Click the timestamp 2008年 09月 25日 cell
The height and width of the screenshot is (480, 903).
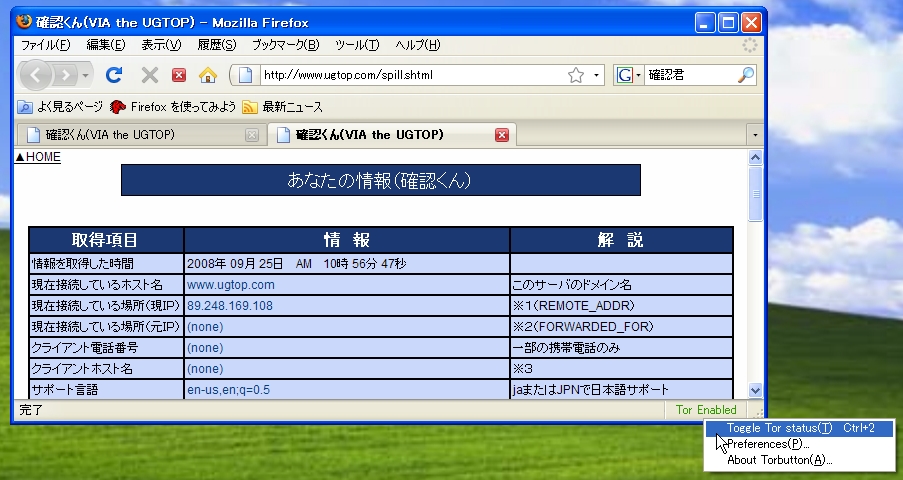tap(347, 264)
